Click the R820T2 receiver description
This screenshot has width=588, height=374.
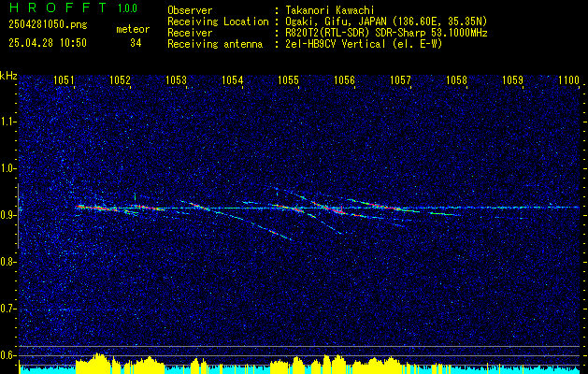coord(386,33)
